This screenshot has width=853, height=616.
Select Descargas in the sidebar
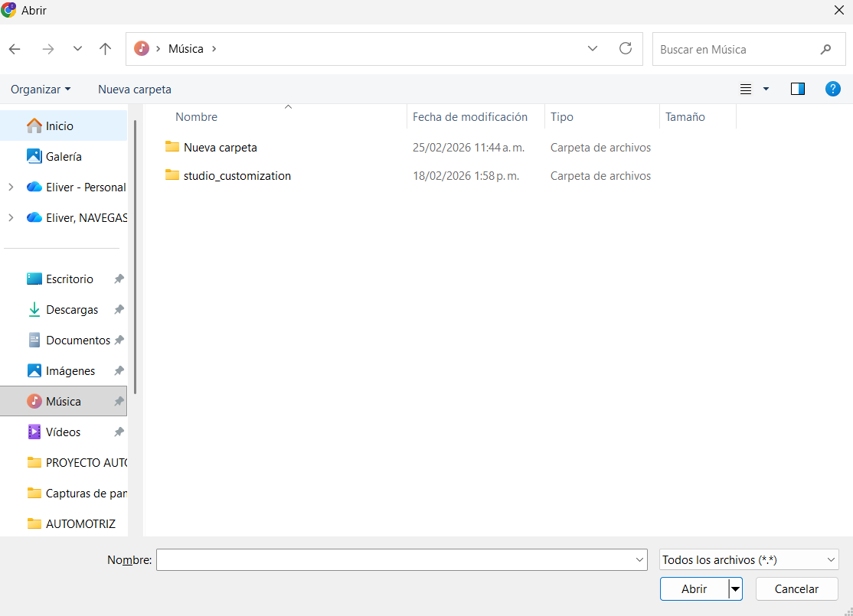click(x=72, y=310)
